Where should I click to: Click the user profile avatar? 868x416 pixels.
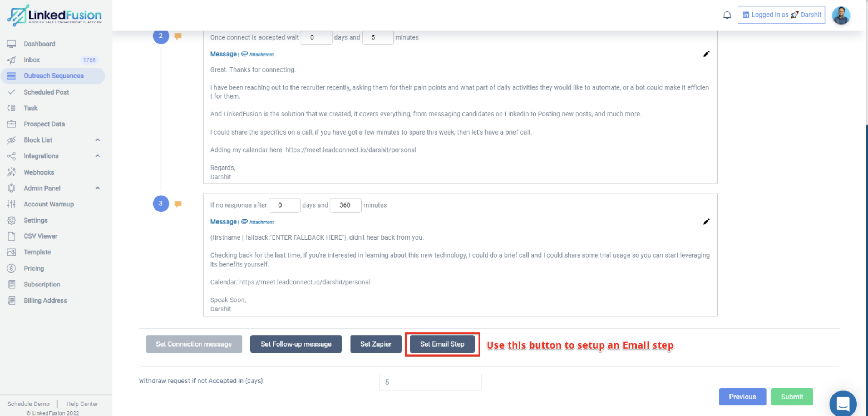[x=841, y=15]
